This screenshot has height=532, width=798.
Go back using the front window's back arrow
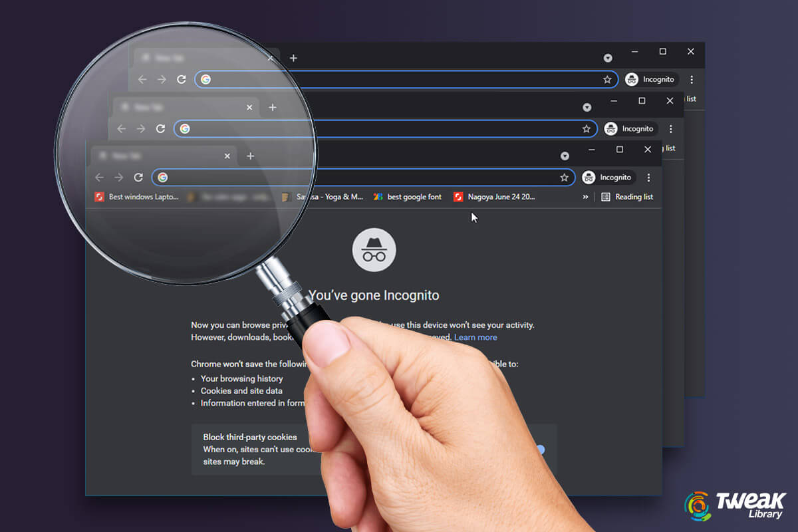click(100, 178)
